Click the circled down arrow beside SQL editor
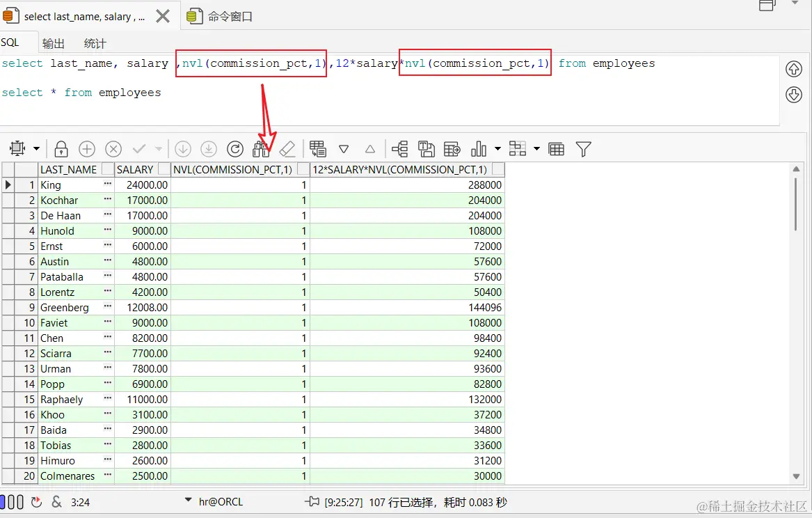Viewport: 812px width, 518px height. pyautogui.click(x=794, y=94)
